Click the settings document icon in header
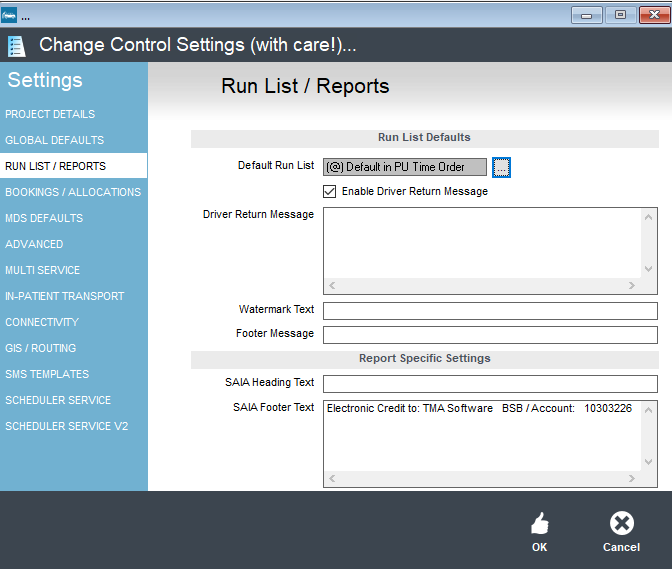 (x=17, y=46)
